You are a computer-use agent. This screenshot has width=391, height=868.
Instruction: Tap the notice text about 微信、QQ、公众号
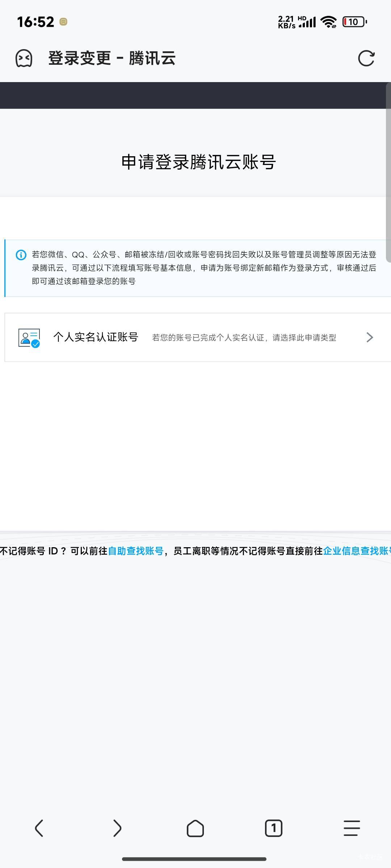(204, 268)
